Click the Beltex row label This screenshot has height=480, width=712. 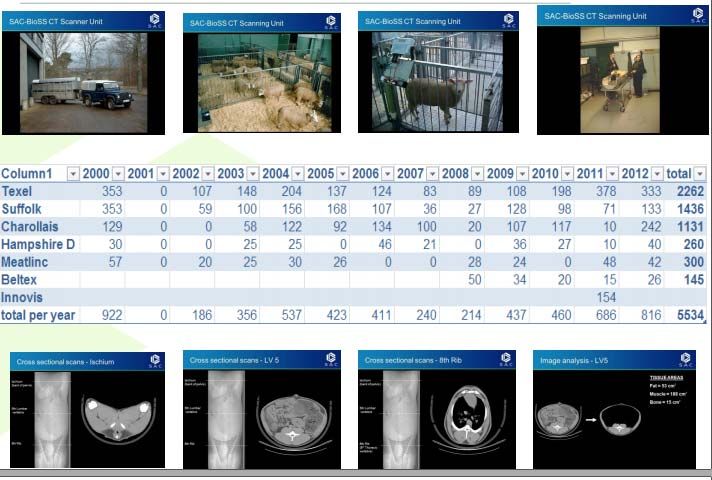19,280
